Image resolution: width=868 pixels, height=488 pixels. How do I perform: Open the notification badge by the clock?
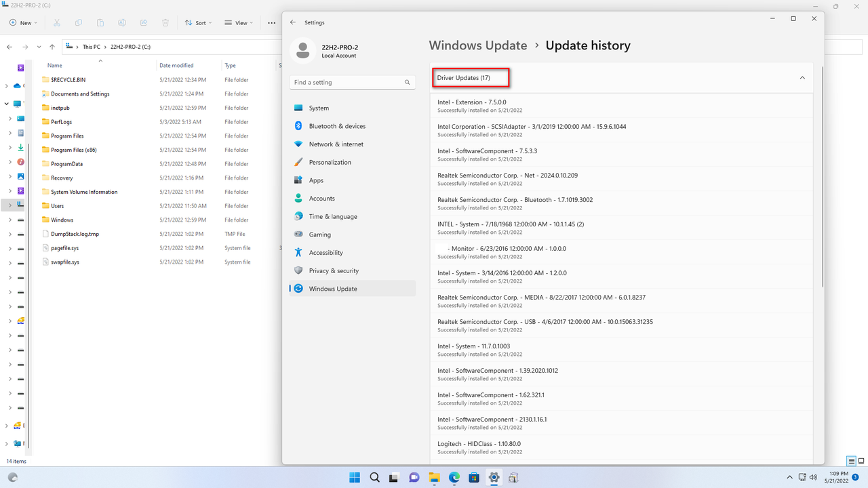[854, 477]
